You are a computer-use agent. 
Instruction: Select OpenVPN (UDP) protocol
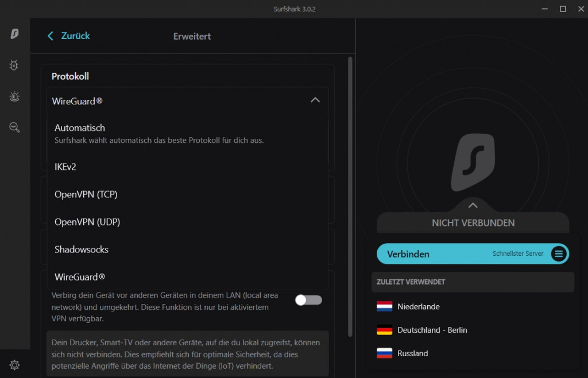pos(188,222)
